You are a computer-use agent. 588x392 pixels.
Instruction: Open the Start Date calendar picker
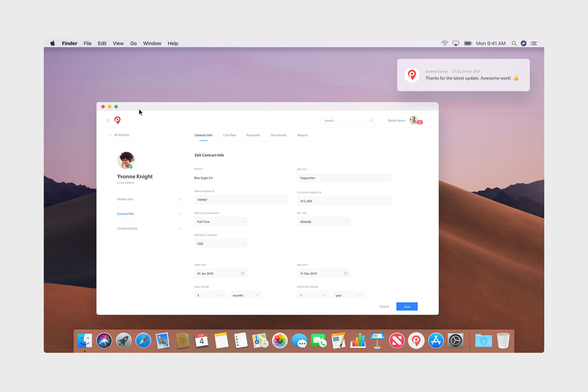click(x=243, y=273)
